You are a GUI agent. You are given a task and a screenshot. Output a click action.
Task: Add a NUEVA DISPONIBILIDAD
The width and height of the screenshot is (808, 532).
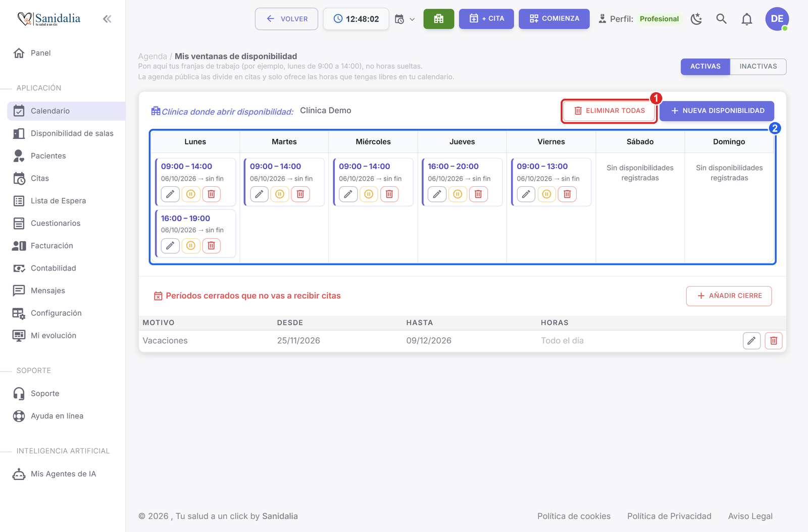click(717, 111)
